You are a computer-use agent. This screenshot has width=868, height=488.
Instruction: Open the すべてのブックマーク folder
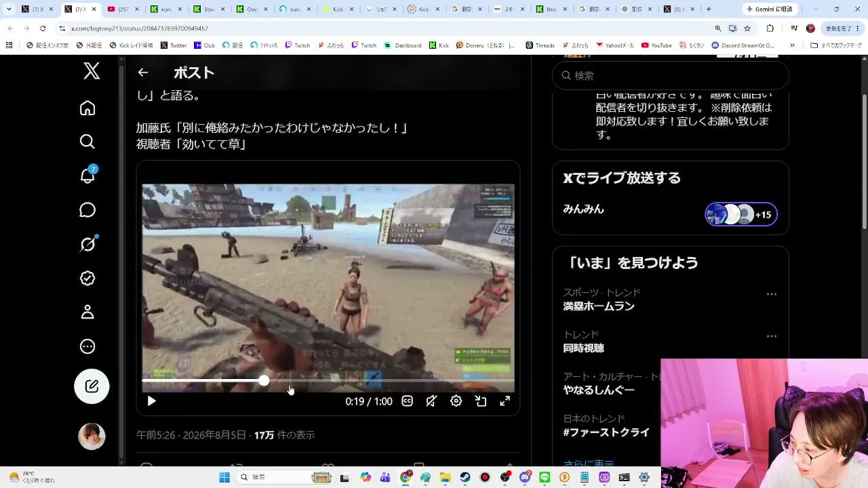[x=835, y=45]
